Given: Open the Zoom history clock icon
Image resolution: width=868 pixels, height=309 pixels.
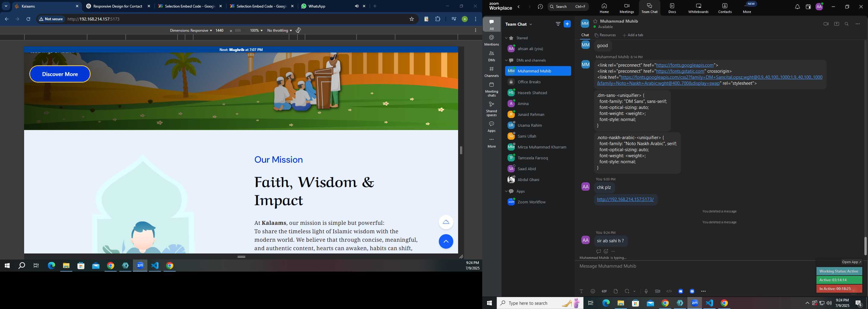Looking at the screenshot, I should (x=540, y=7).
